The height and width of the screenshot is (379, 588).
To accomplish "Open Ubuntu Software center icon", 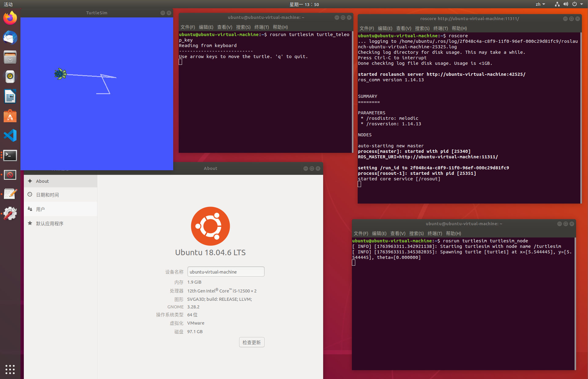I will [x=10, y=116].
